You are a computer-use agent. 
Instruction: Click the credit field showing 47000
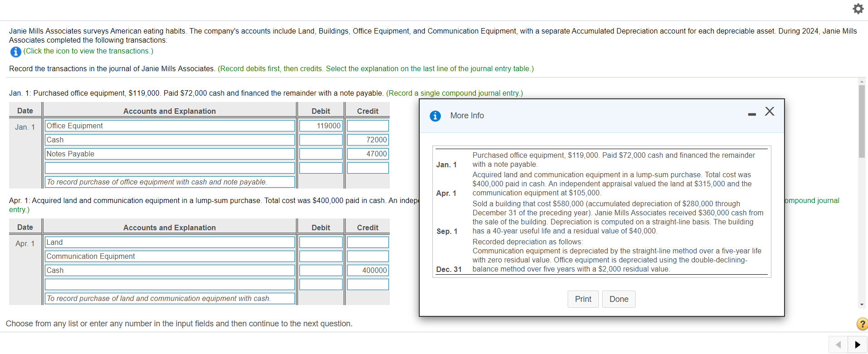coord(368,154)
